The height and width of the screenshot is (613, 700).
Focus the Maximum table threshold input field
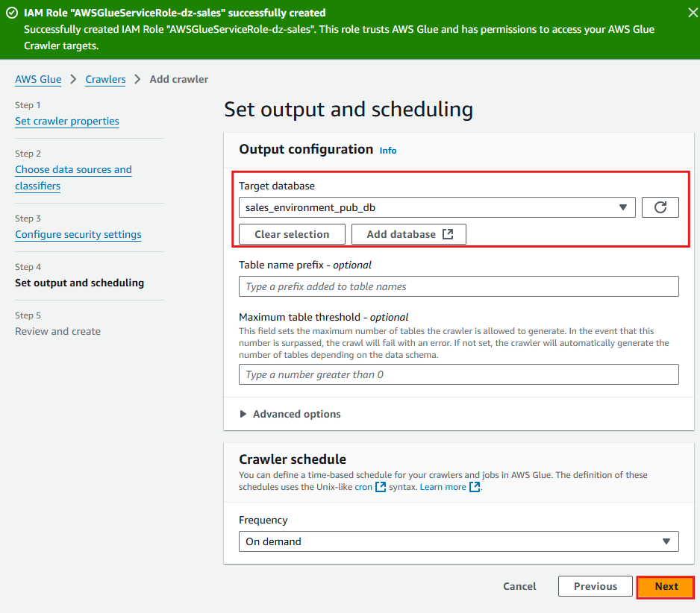click(x=458, y=374)
